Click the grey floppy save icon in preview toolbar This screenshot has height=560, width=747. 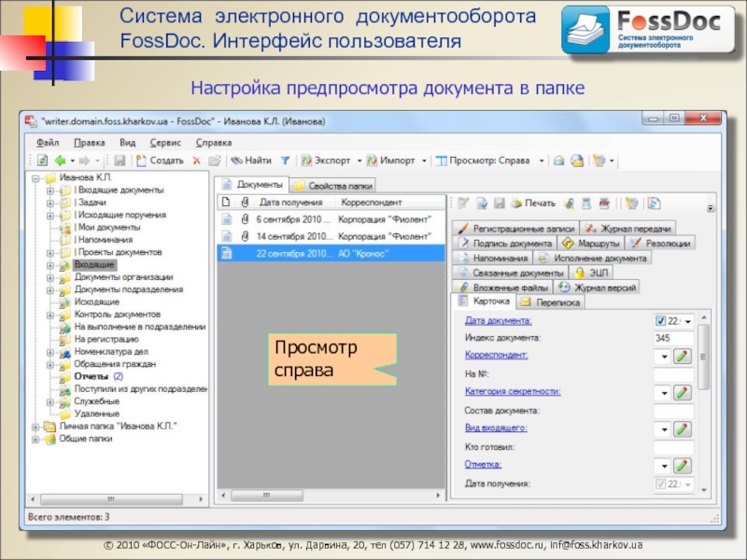[500, 203]
